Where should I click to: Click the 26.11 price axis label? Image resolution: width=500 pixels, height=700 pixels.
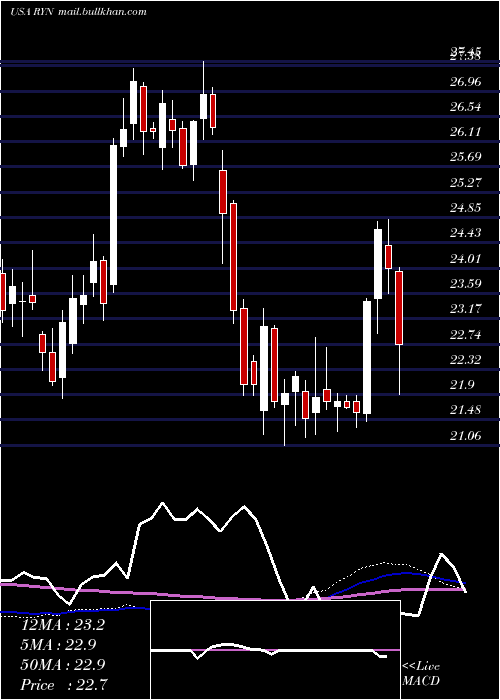466,132
